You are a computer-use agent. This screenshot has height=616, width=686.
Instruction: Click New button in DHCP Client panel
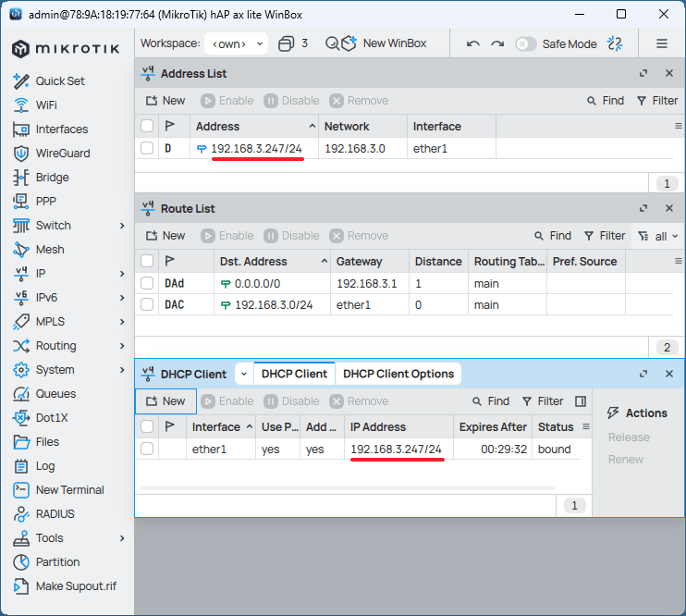tap(165, 401)
